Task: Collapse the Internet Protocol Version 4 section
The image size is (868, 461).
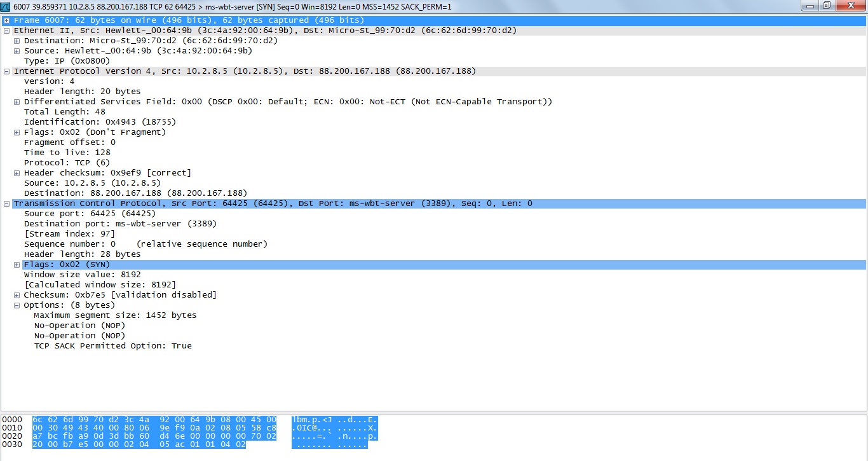Action: (6, 71)
